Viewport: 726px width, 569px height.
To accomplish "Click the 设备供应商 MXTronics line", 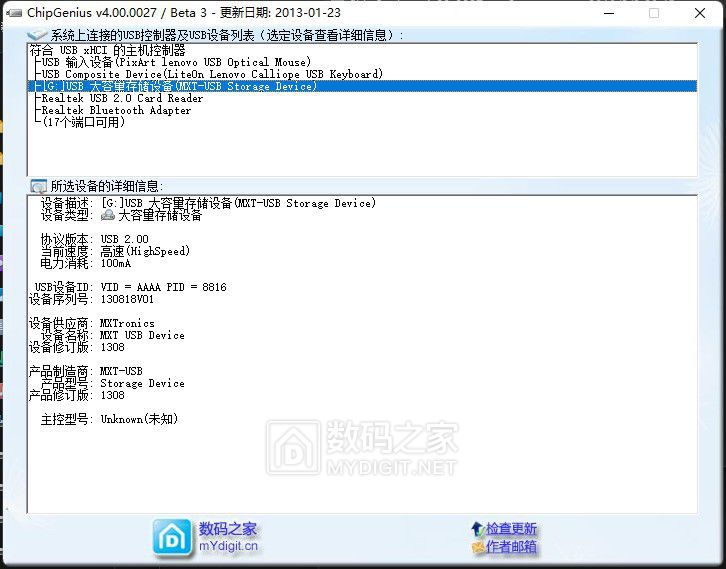I will 92,323.
